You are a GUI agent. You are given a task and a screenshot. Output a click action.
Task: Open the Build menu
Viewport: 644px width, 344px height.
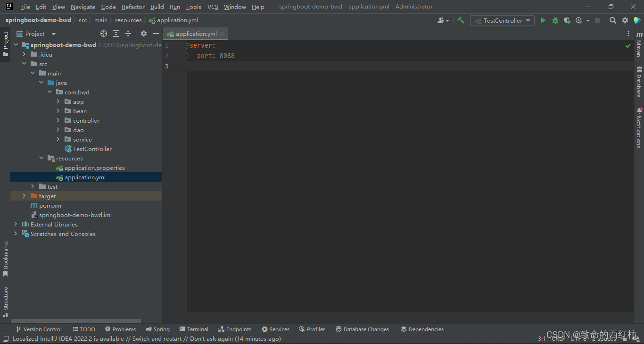[x=157, y=7]
